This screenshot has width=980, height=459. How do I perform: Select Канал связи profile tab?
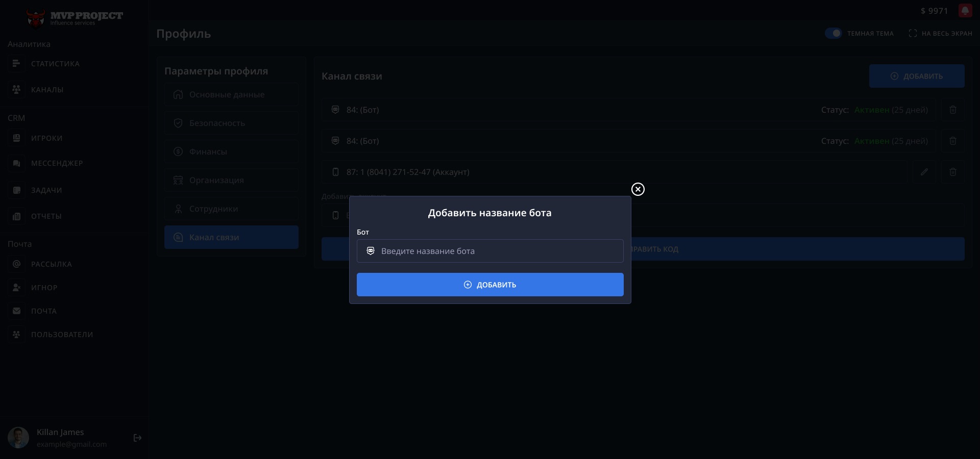[231, 237]
